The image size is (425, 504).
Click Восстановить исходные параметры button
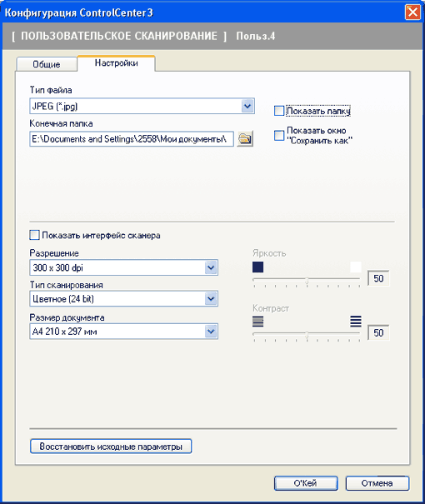tap(111, 447)
